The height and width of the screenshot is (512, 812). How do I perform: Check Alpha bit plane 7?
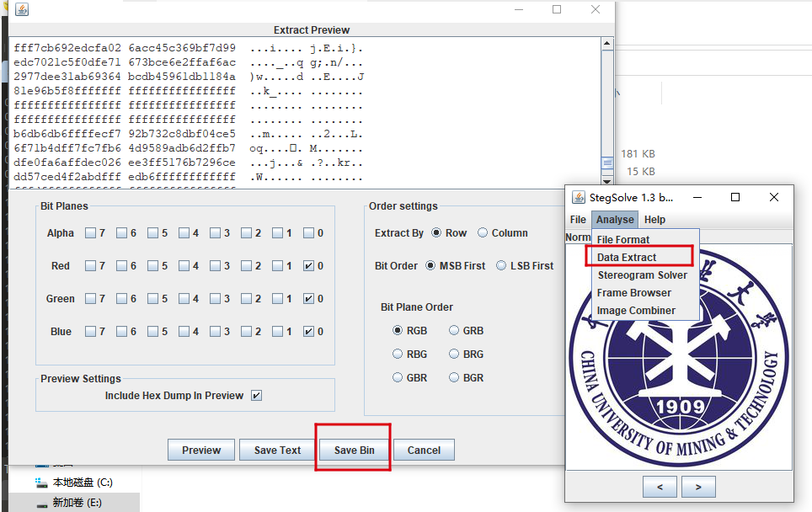pos(91,233)
